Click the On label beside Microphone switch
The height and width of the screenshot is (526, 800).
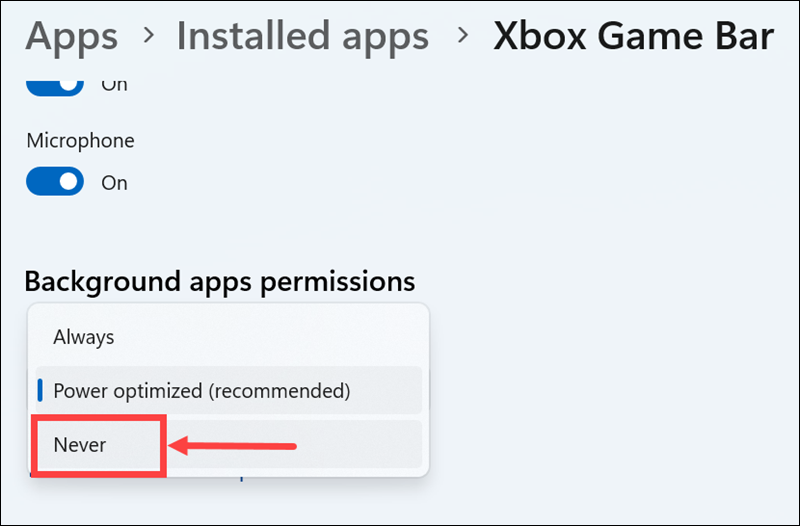point(114,183)
